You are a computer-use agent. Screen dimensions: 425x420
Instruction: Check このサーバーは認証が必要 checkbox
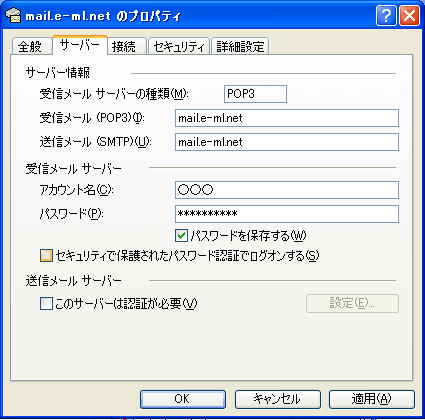click(x=46, y=304)
